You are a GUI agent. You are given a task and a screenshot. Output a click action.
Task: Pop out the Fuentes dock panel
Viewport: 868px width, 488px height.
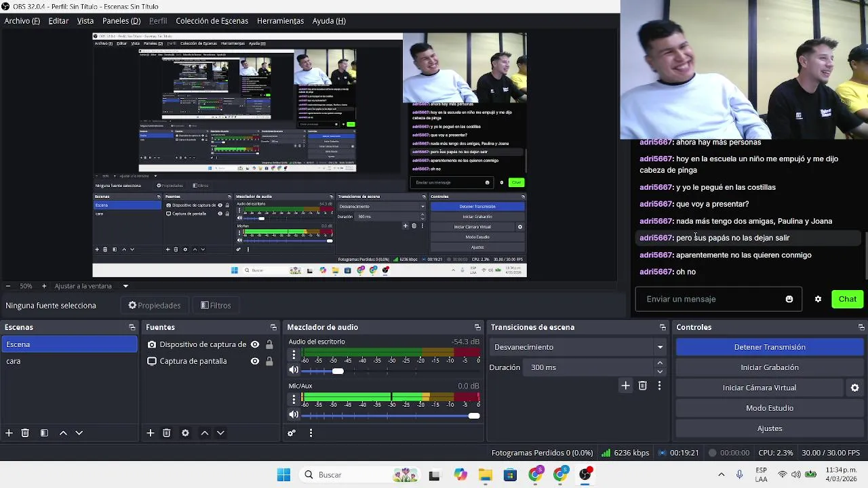[x=273, y=327]
